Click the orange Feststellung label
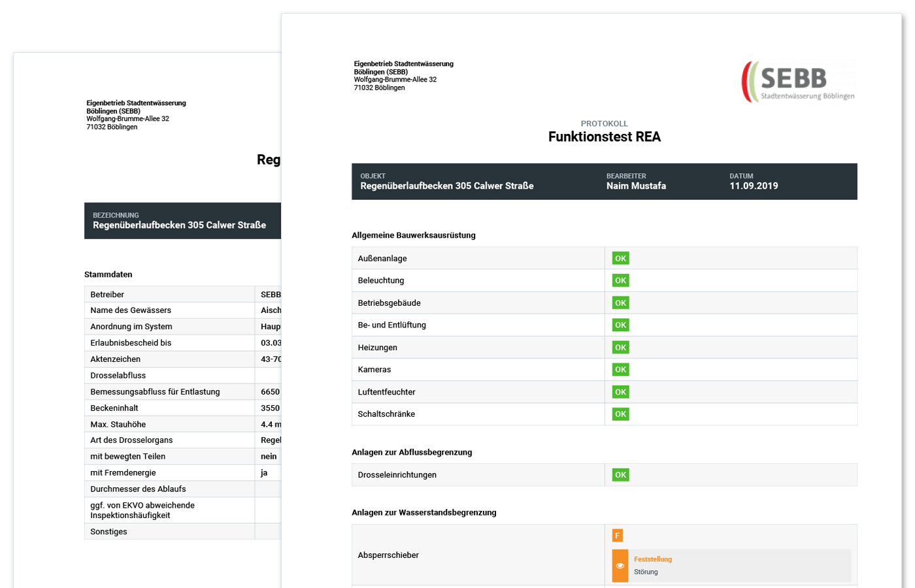 coord(652,559)
